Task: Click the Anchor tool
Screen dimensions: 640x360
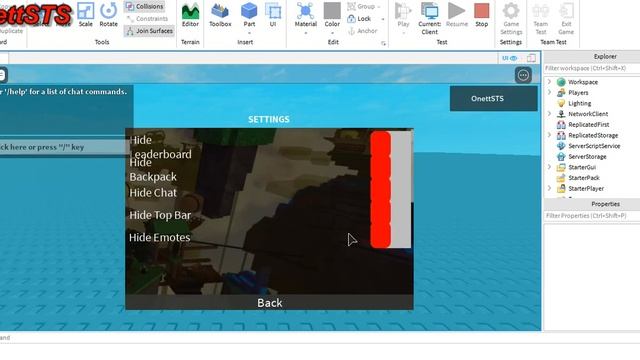Action: point(362,31)
